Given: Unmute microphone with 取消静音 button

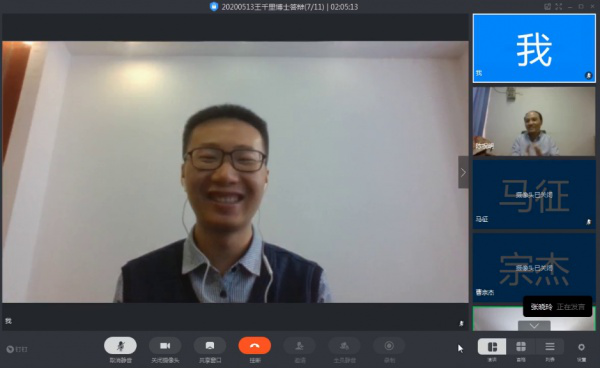Looking at the screenshot, I should (x=120, y=346).
